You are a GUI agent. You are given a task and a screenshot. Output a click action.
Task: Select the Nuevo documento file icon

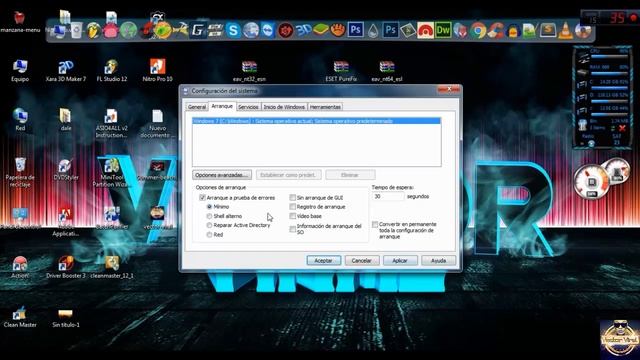click(x=158, y=123)
